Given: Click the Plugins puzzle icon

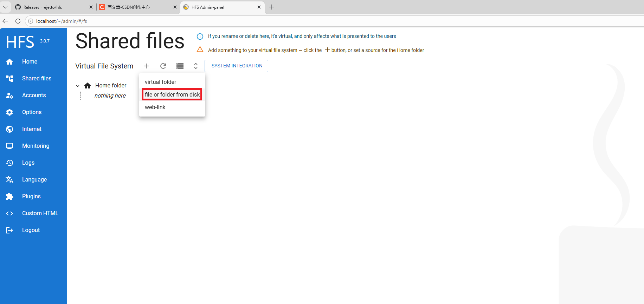Looking at the screenshot, I should pos(9,197).
